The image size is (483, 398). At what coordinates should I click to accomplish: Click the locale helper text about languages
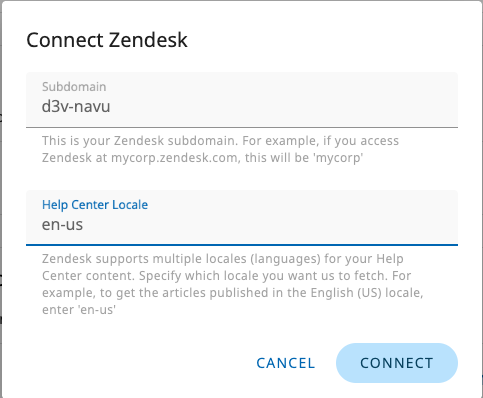point(232,284)
